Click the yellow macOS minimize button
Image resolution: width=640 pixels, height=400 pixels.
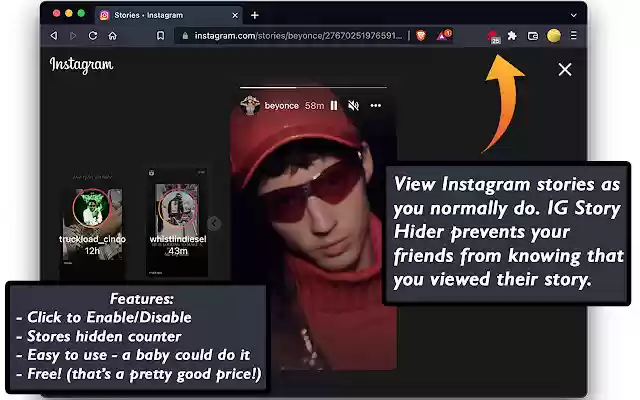pyautogui.click(x=69, y=13)
